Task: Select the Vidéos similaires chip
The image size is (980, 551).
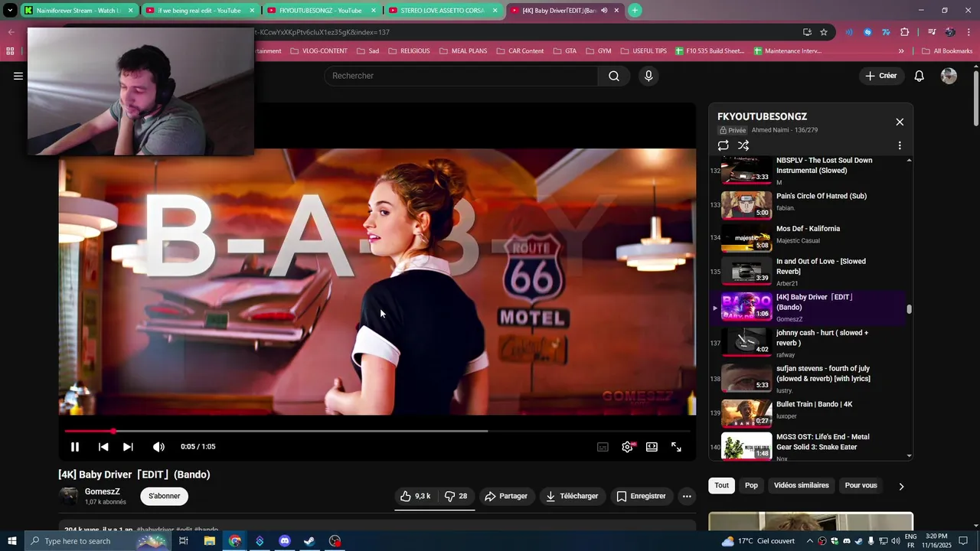Action: click(x=801, y=485)
